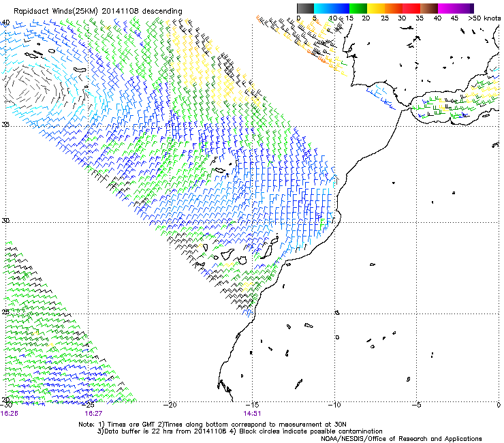The width and height of the screenshot is (504, 443).
Task: Click the latitude label "40" on the left axis
Action: pos(5,22)
